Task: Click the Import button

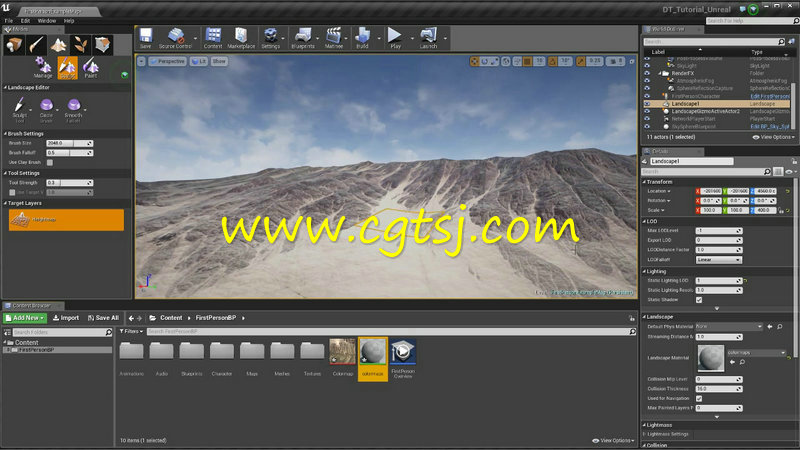Action: pos(66,318)
